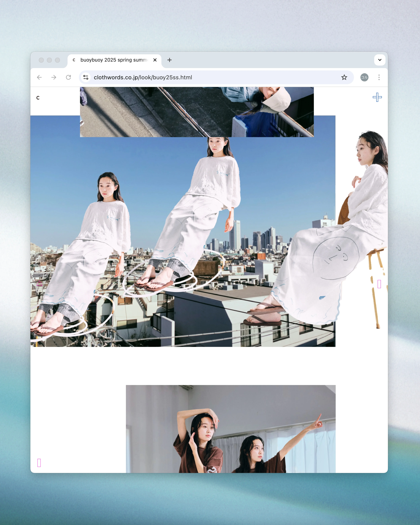Click the 'c' site logo on page
The image size is (420, 525).
(x=38, y=98)
